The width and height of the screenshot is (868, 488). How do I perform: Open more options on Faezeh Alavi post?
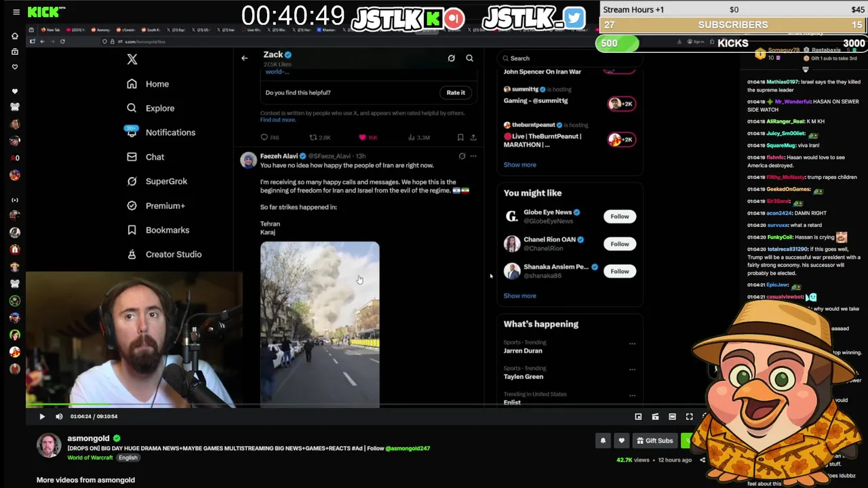pyautogui.click(x=473, y=157)
